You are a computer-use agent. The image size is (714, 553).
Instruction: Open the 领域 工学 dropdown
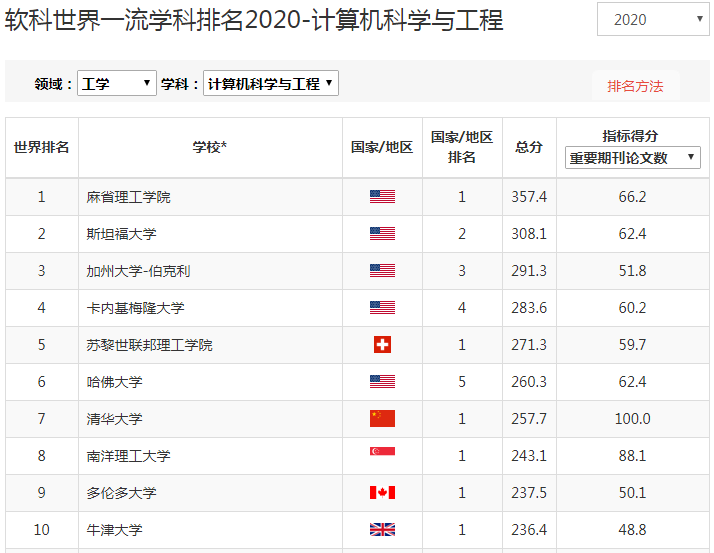[x=117, y=83]
